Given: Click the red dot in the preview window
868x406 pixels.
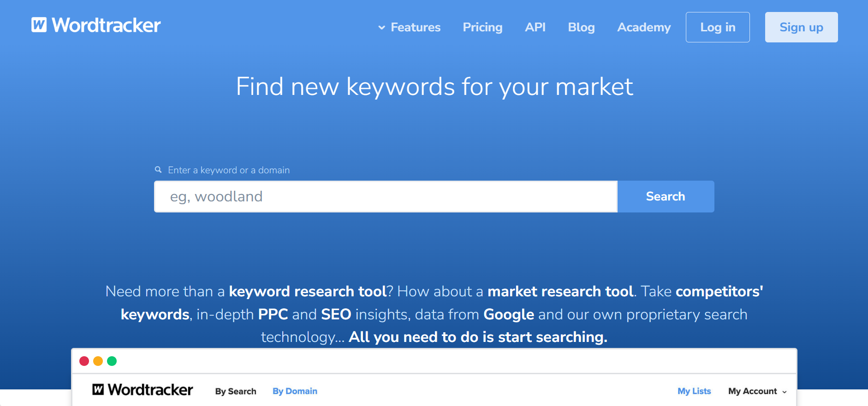Looking at the screenshot, I should (84, 361).
